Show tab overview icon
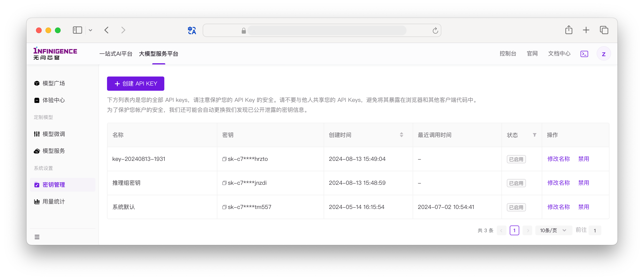Viewport: 644px width, 280px height. (604, 30)
